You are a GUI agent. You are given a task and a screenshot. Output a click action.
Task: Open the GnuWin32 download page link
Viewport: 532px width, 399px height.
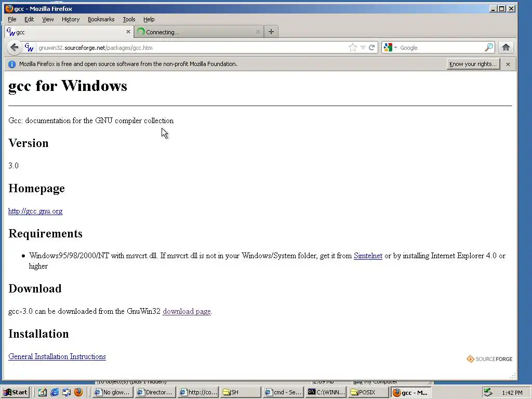click(x=187, y=311)
